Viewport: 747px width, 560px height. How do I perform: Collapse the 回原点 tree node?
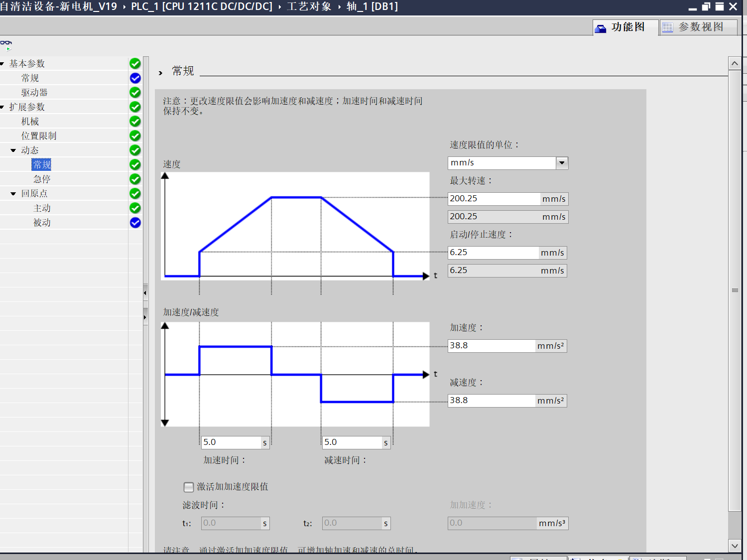pos(13,194)
